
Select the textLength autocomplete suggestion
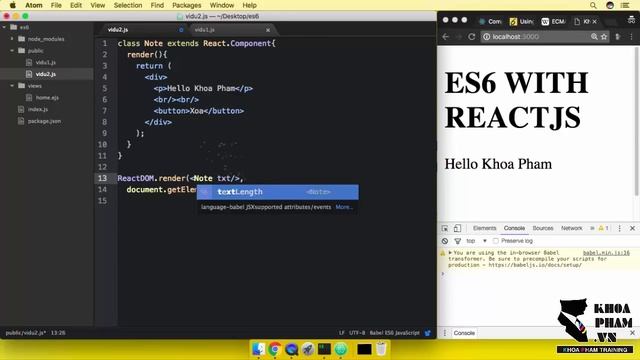pyautogui.click(x=278, y=192)
